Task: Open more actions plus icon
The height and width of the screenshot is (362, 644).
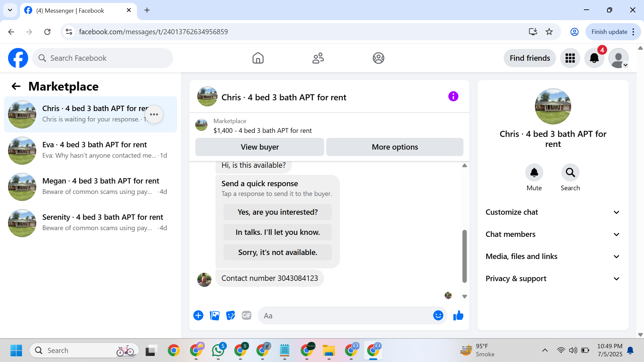Action: 198,315
